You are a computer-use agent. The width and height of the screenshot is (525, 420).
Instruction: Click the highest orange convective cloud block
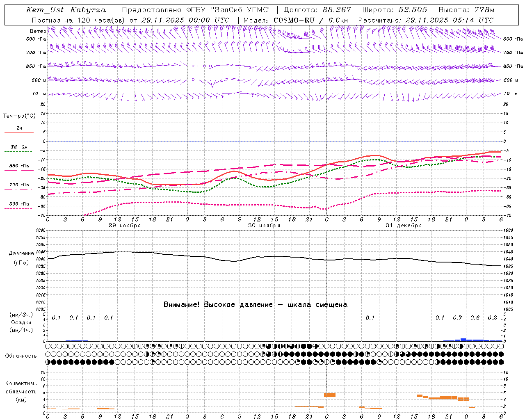tap(329, 395)
